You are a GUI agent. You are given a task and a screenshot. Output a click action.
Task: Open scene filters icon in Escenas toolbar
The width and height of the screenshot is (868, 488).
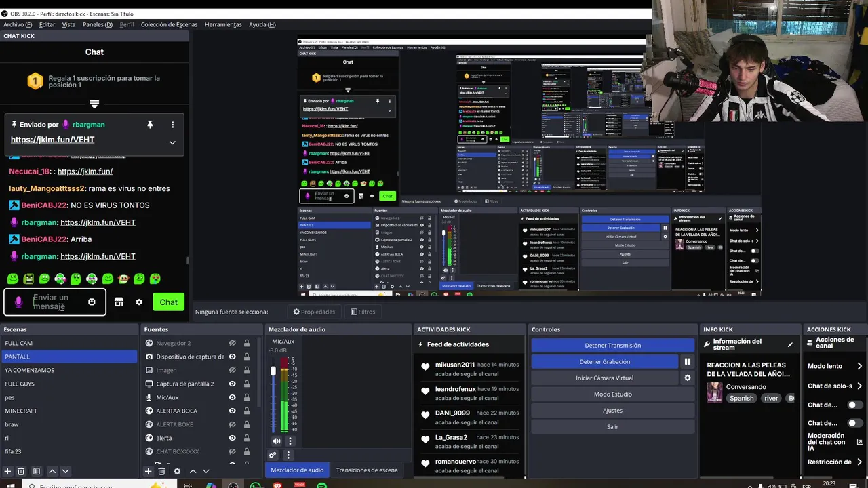point(37,471)
